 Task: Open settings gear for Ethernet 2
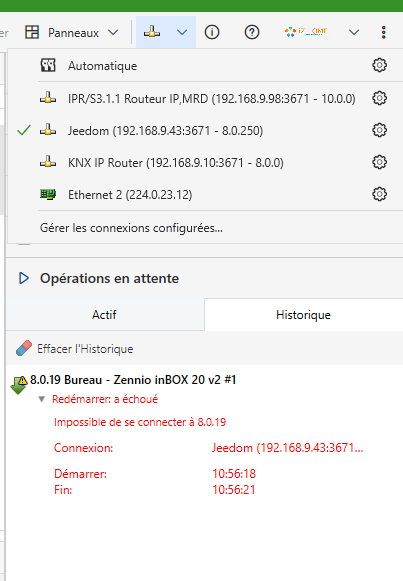[379, 194]
